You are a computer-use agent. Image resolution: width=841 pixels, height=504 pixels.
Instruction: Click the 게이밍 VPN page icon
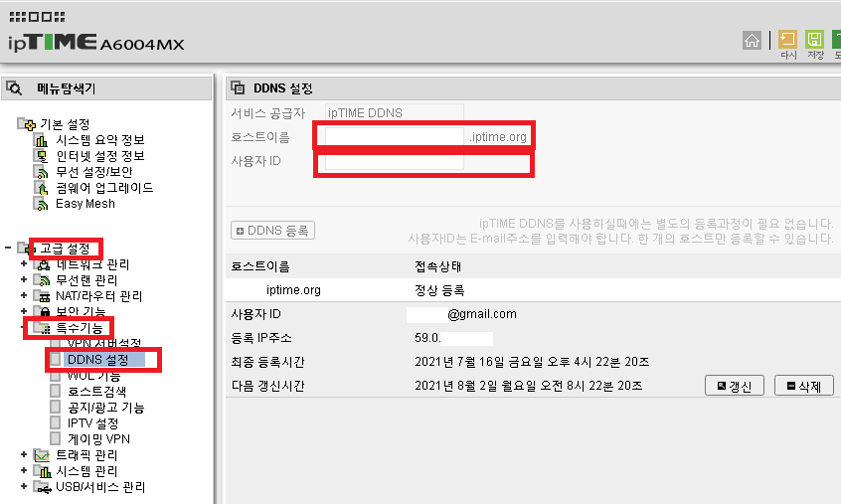[x=56, y=439]
